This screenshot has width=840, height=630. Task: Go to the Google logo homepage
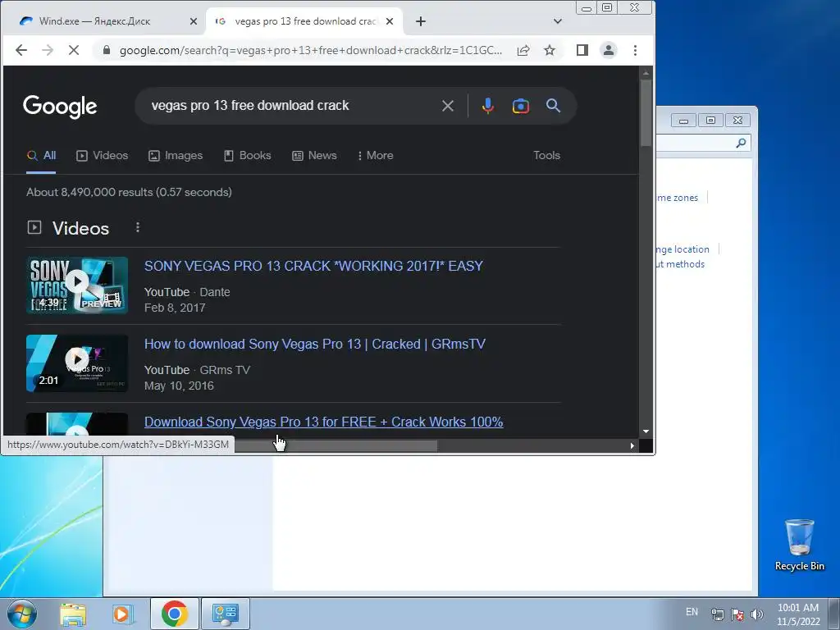click(60, 107)
